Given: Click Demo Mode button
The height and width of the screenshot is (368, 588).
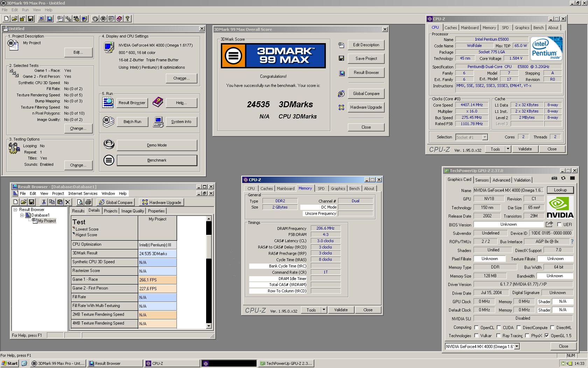Looking at the screenshot, I should point(157,145).
